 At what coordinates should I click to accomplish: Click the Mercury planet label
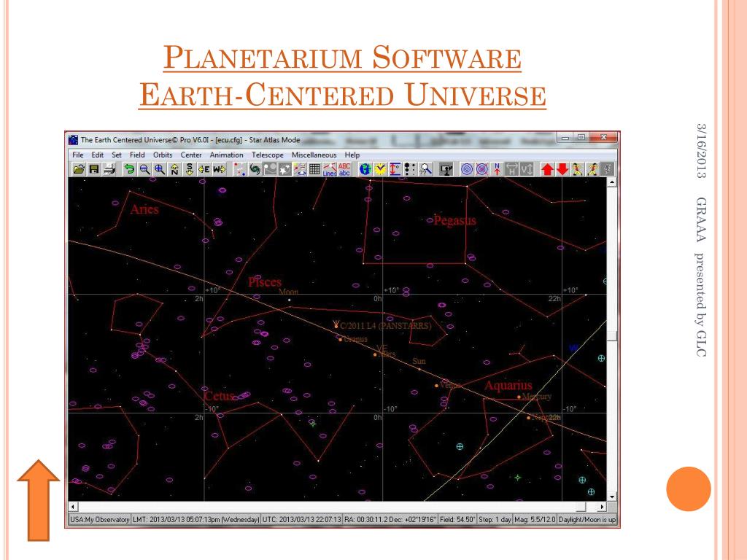pyautogui.click(x=537, y=396)
